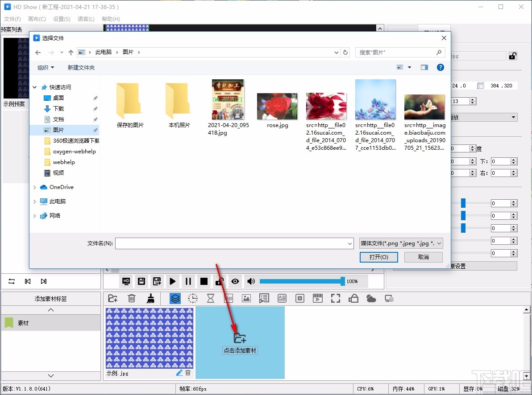Click the scrolling text list icon
The image size is (532, 395).
coord(264,298)
